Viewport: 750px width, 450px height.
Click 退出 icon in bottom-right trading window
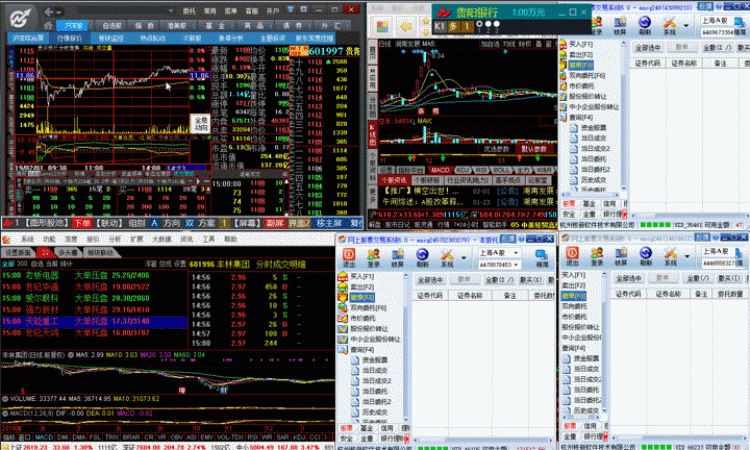572,256
